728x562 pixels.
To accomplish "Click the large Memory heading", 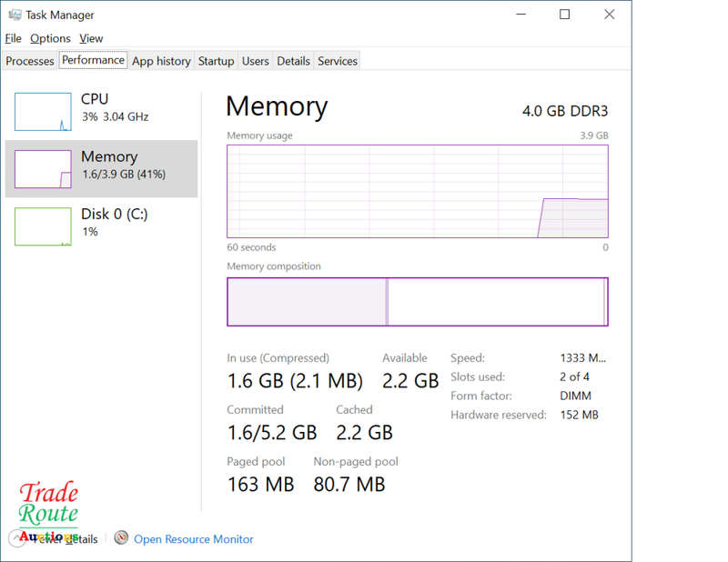I will [277, 106].
